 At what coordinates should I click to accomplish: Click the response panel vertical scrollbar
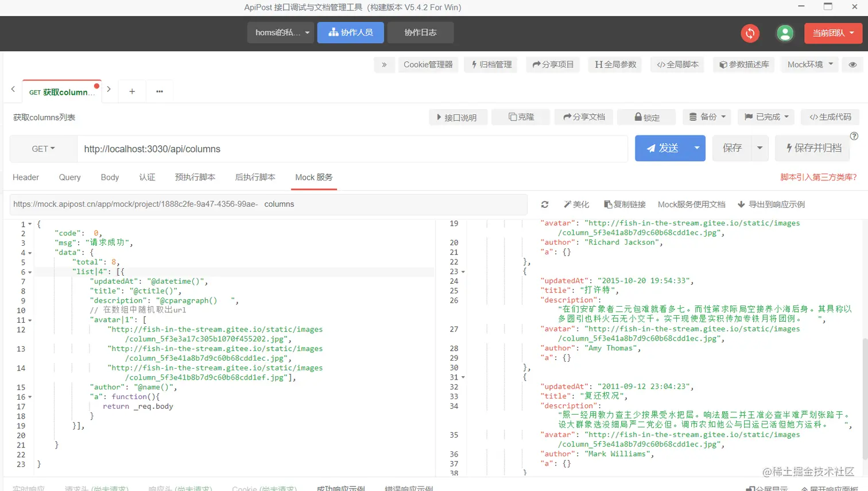[865, 399]
